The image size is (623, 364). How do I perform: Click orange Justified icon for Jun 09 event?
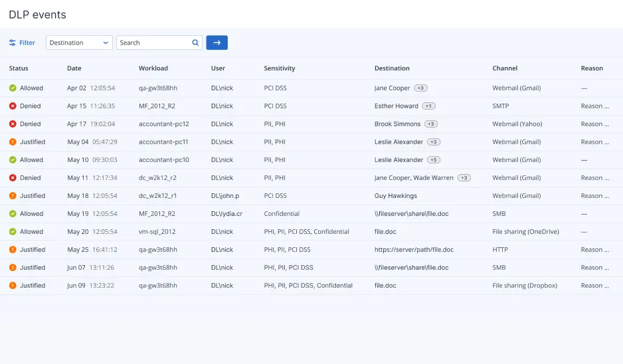(13, 285)
